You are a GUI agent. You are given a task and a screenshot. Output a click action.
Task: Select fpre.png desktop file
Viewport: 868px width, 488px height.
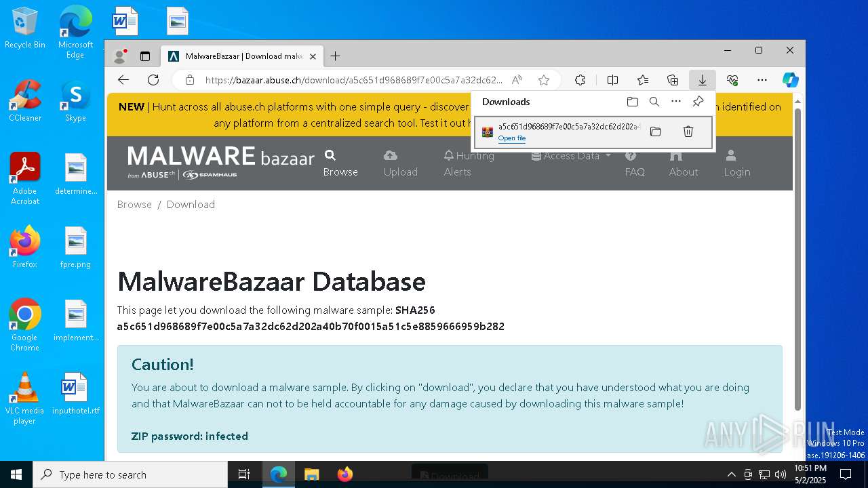click(75, 247)
